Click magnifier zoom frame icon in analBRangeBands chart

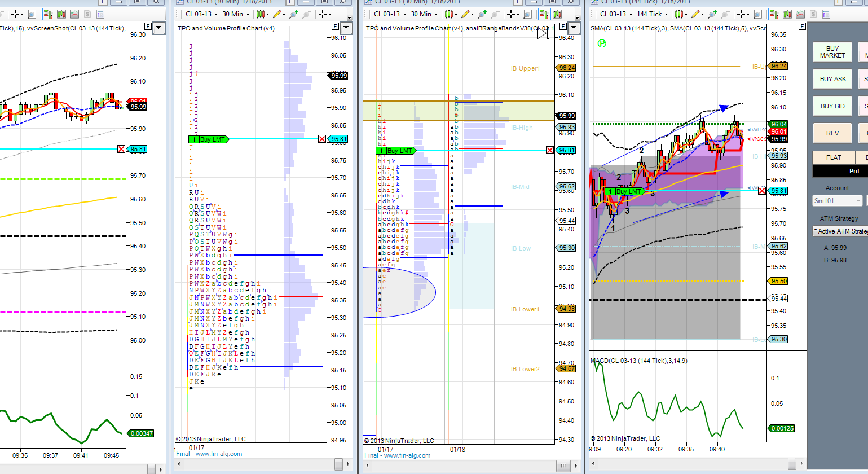(x=527, y=14)
